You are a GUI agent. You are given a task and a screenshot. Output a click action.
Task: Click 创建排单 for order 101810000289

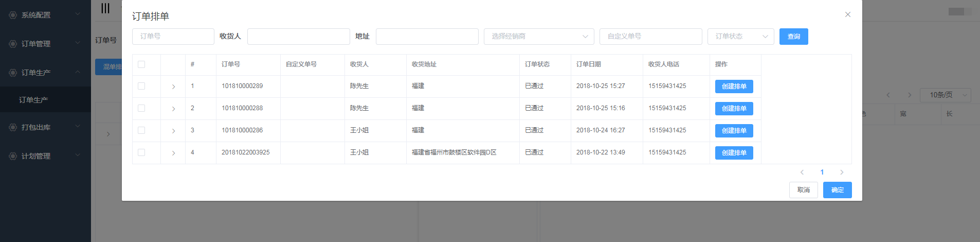pos(734,87)
